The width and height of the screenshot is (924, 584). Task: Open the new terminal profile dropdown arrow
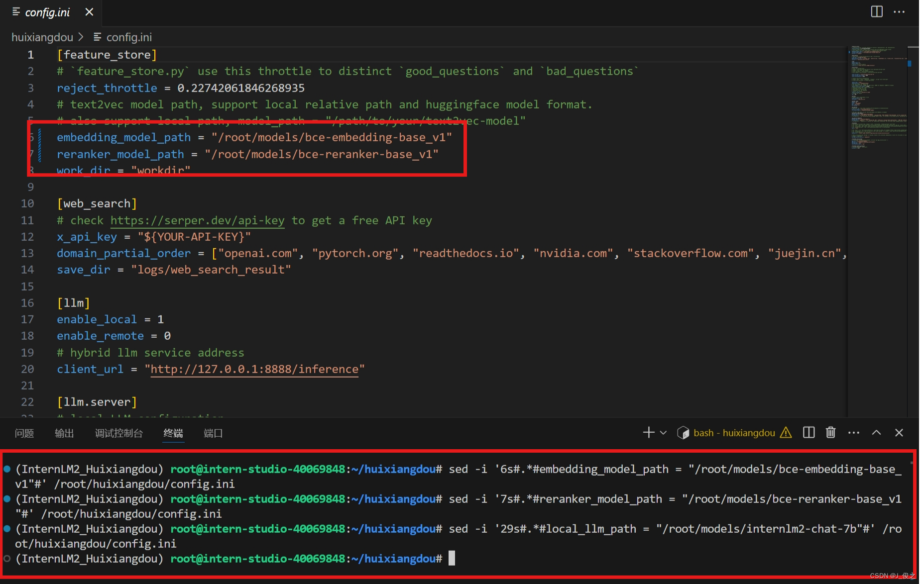pos(663,433)
